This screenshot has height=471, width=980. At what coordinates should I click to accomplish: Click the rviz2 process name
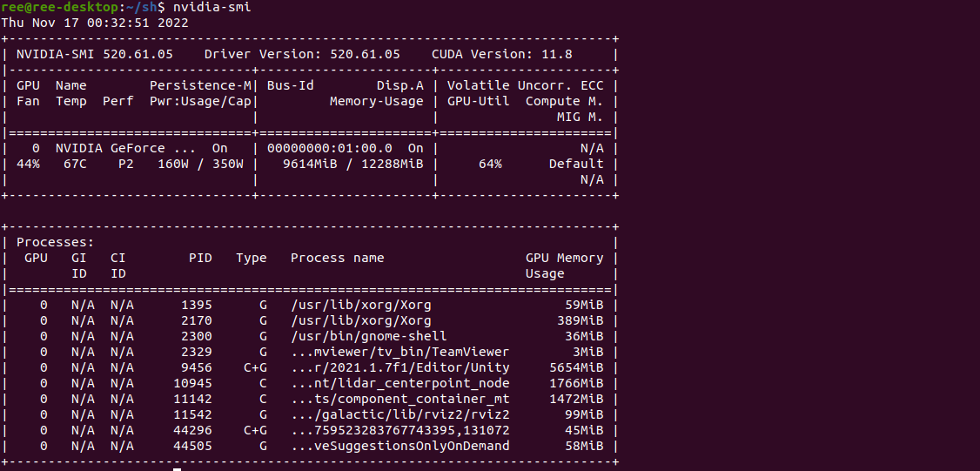[399, 414]
